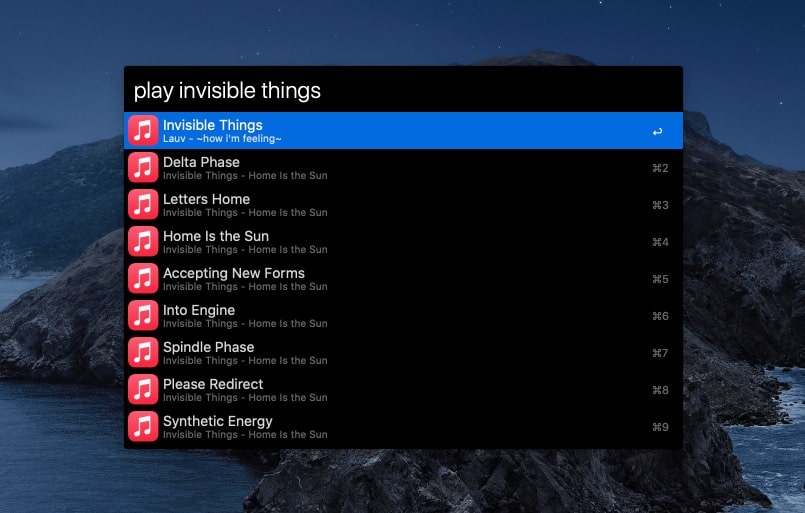Click the ⌘2 shortcut label
The width and height of the screenshot is (805, 513).
660,168
